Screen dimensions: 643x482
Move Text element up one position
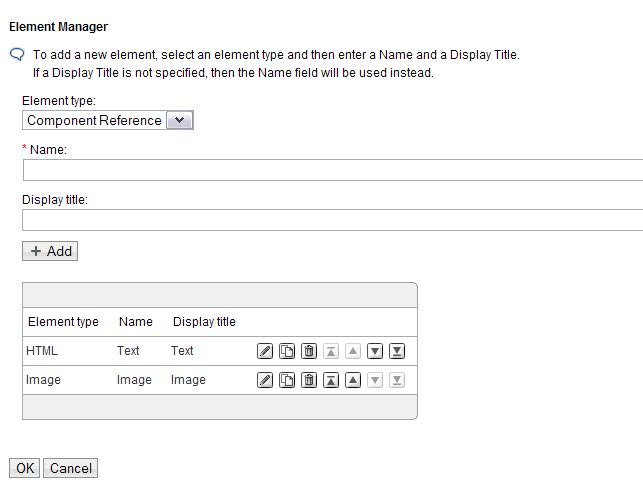(x=353, y=351)
